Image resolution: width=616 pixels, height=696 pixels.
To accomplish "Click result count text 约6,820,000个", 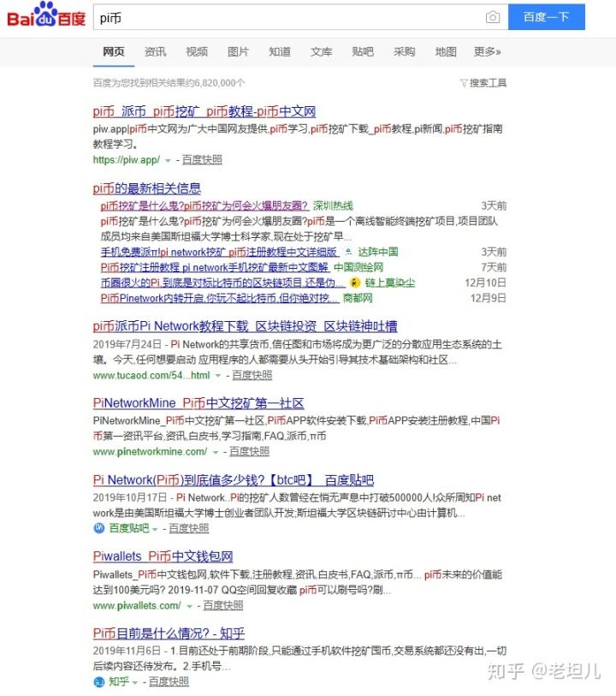I will [215, 83].
